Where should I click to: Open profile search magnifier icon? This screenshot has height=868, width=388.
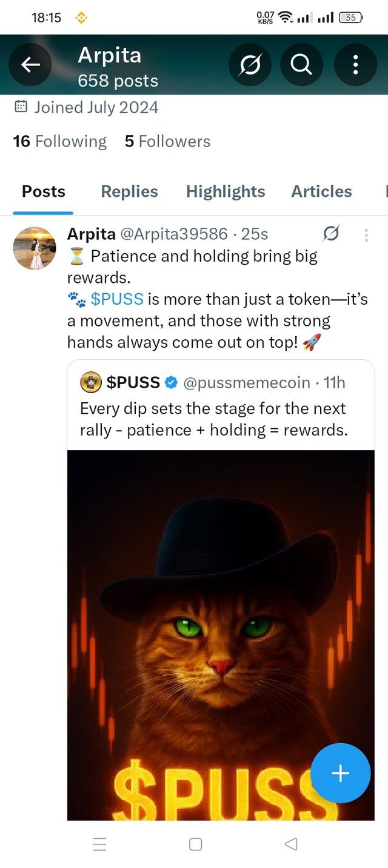[301, 64]
